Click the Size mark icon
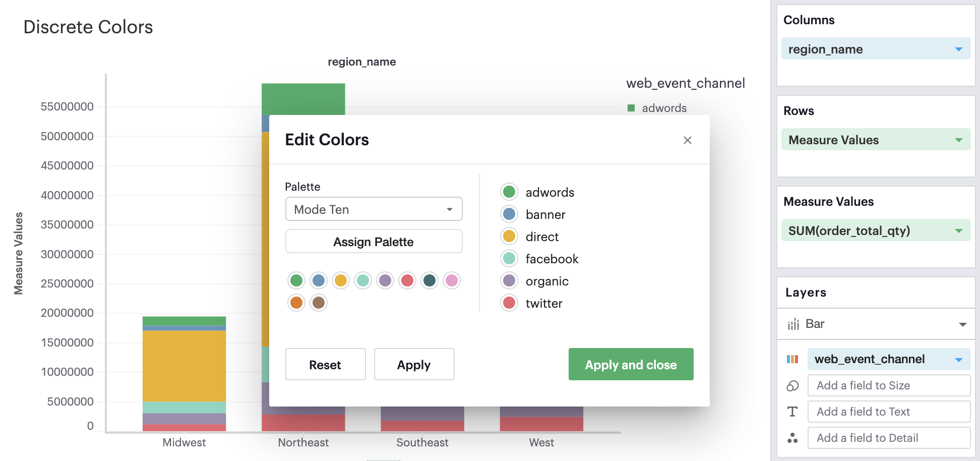Image resolution: width=980 pixels, height=461 pixels. coord(792,386)
